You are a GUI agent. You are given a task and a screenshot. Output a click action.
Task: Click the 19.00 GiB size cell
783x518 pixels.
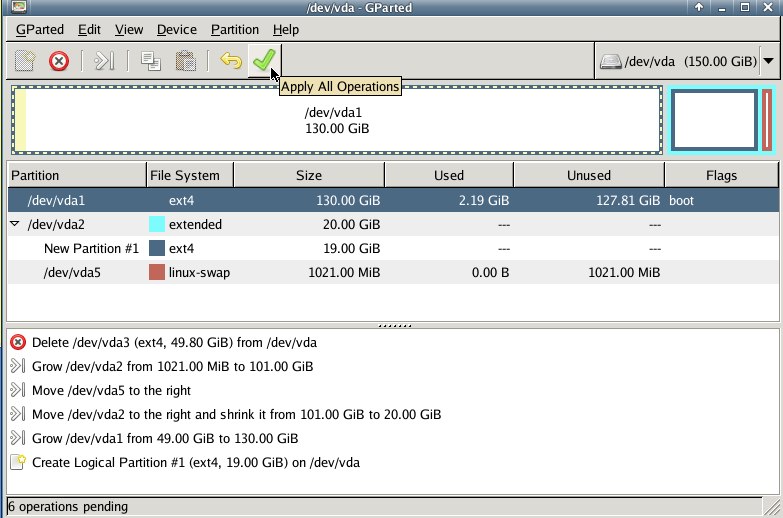(x=352, y=248)
